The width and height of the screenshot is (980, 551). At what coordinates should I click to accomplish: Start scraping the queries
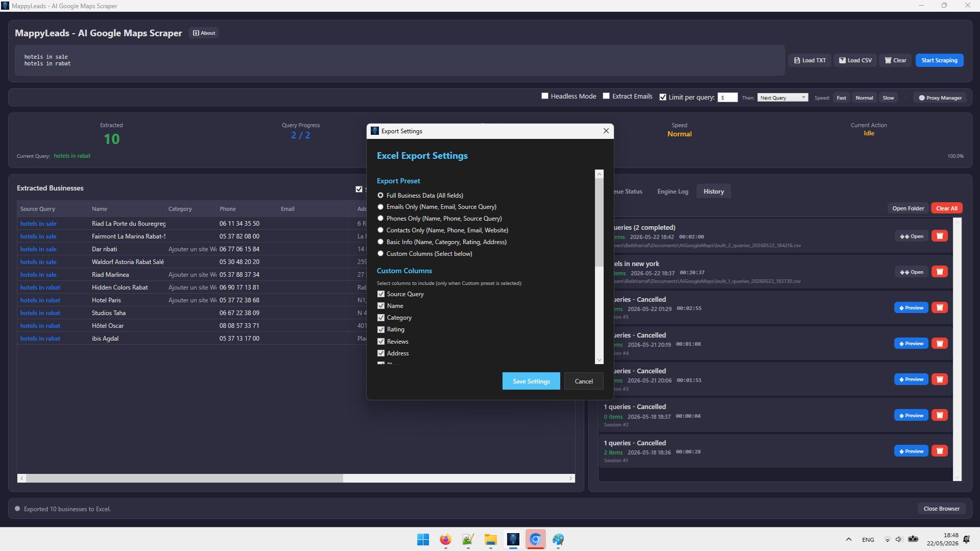(x=939, y=60)
